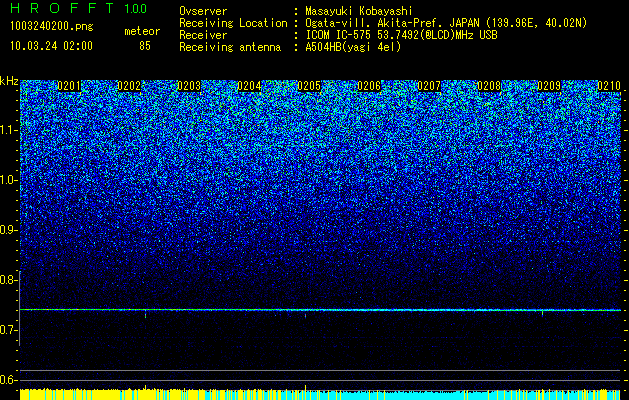Select the observer name Masayuki Kobayashi
This screenshot has width=629, height=400.
359,11
